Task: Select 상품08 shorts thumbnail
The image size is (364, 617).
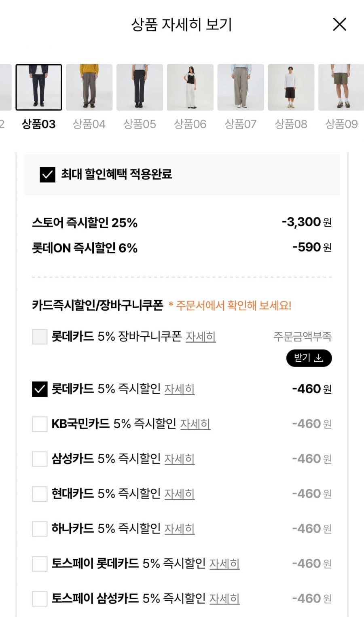Action: (291, 87)
